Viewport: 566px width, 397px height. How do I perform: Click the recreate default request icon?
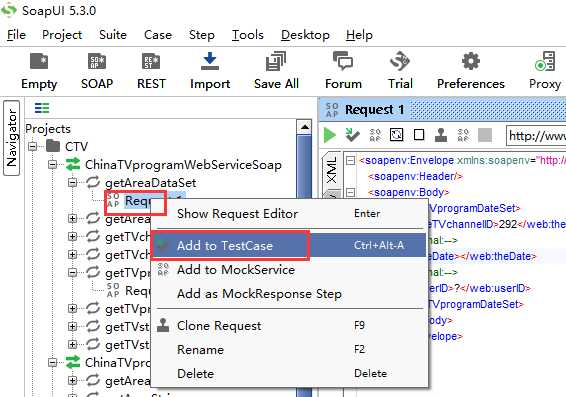point(396,135)
